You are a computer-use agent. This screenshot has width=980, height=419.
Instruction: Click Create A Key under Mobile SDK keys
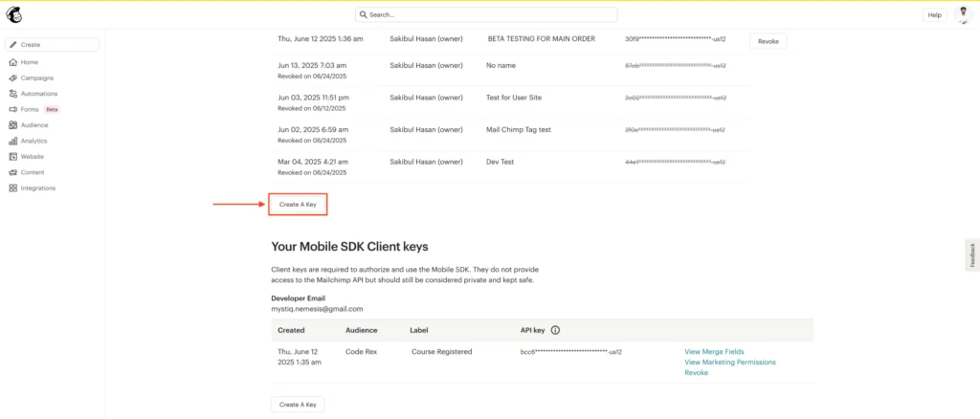tap(298, 405)
